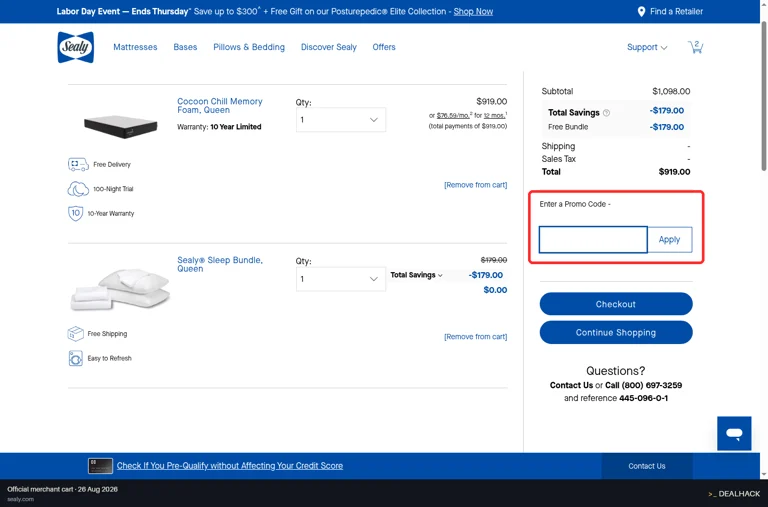Viewport: 768px width, 507px height.
Task: Click the Free Shipping box icon
Action: pyautogui.click(x=75, y=334)
